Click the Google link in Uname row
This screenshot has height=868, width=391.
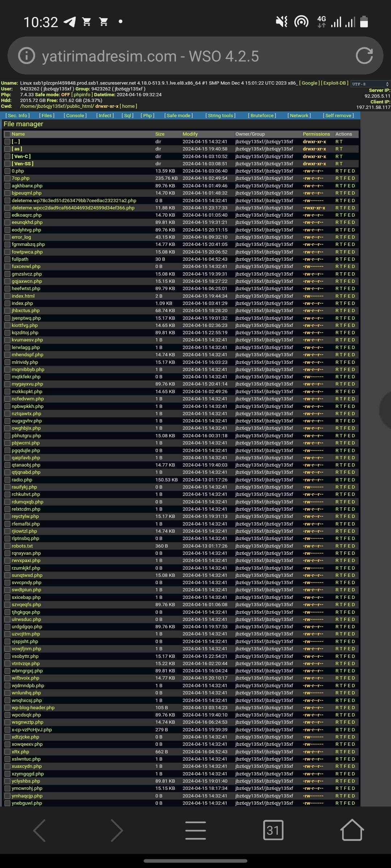tap(310, 83)
